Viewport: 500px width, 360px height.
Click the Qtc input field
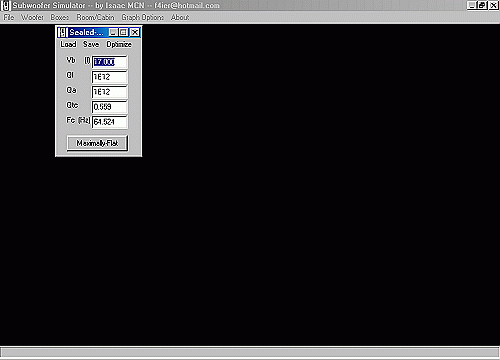tap(110, 107)
